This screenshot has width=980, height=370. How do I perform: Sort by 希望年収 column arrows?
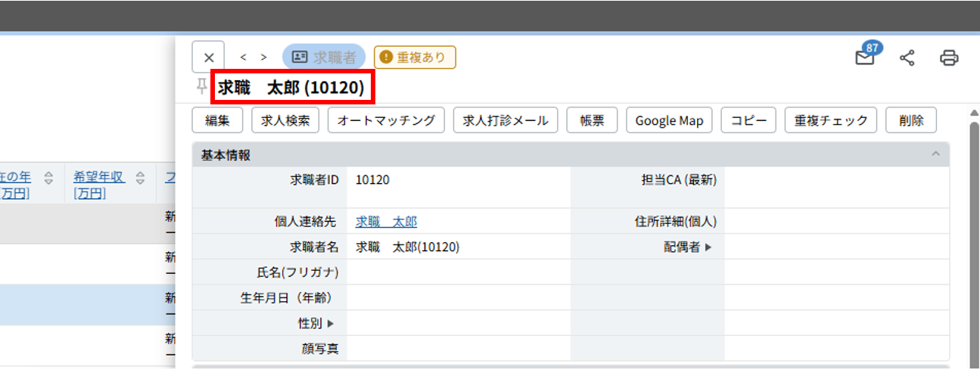point(140,179)
